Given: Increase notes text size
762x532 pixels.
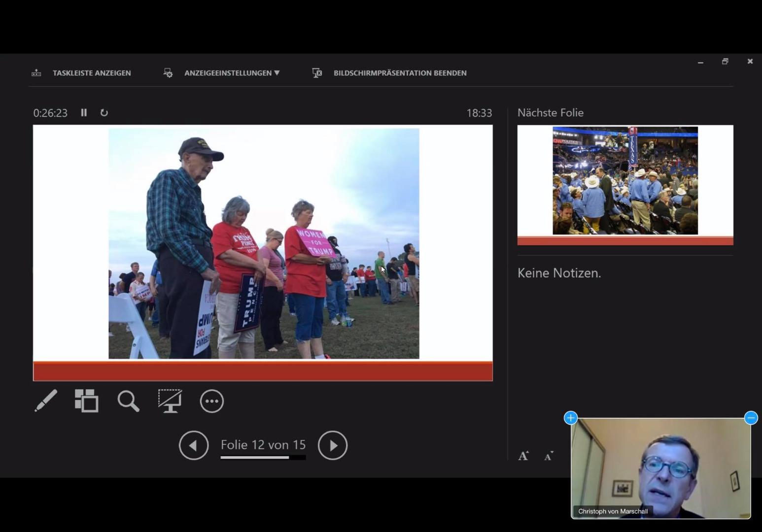Looking at the screenshot, I should point(523,456).
